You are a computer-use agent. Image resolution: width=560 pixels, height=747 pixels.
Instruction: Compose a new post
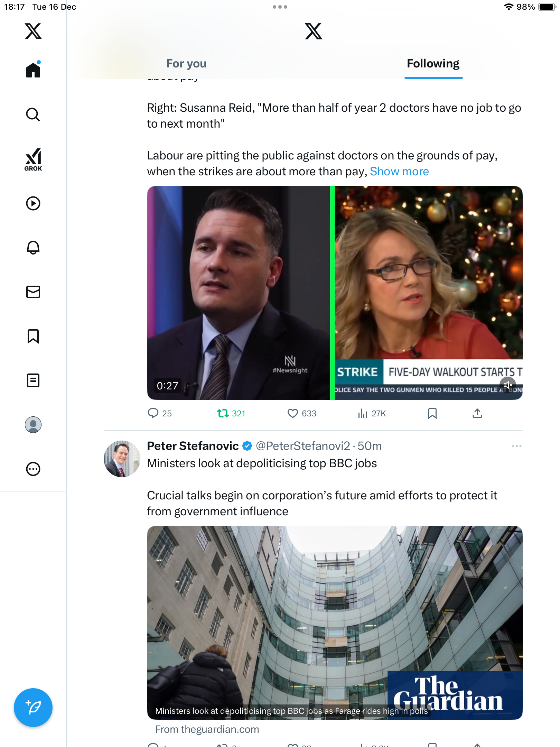pyautogui.click(x=33, y=707)
